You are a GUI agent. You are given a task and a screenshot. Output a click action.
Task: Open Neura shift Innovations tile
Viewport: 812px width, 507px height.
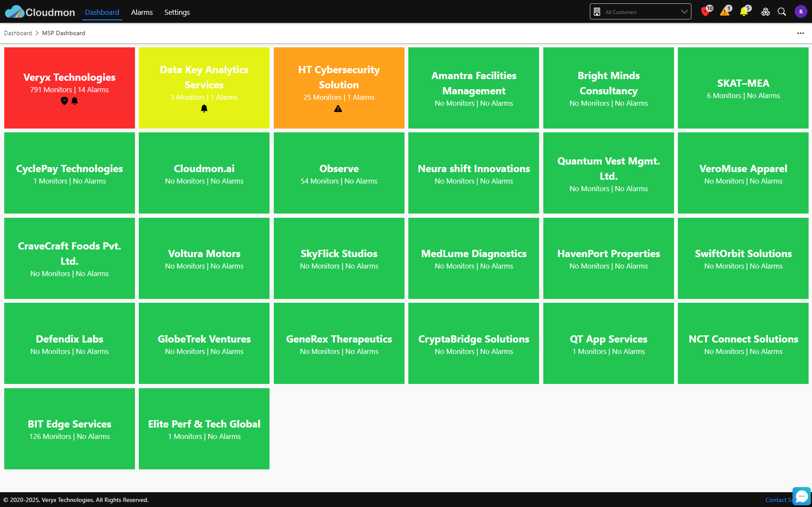pyautogui.click(x=473, y=173)
